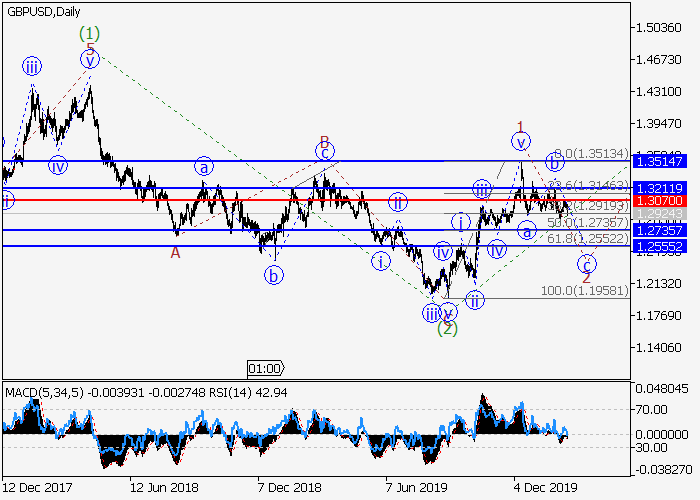Click red wave label 1 at December 2019 peak

tap(521, 127)
